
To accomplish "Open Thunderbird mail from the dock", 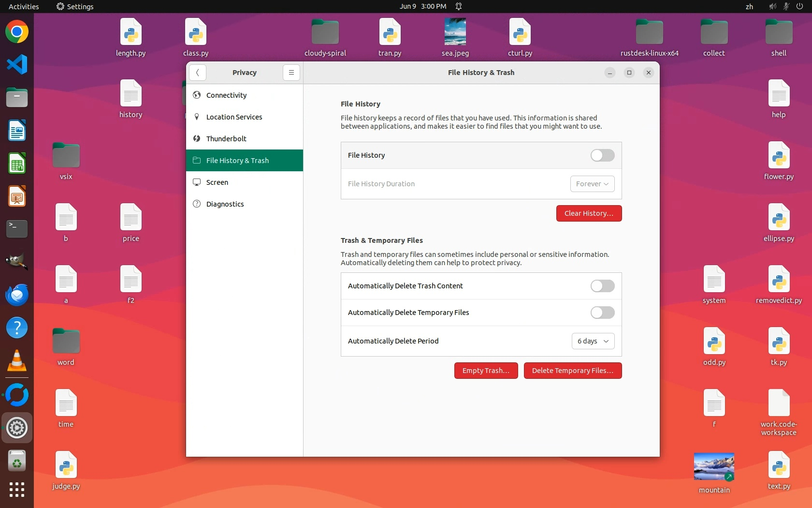I will 17,295.
